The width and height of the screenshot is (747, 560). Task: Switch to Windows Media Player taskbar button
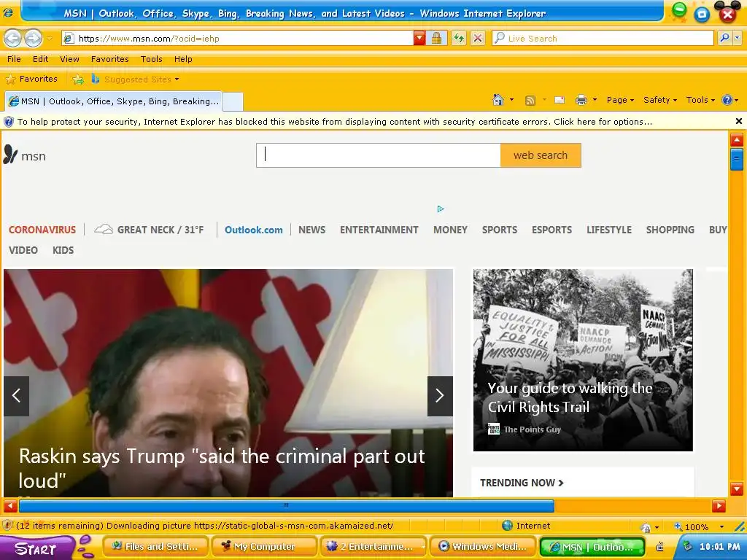(483, 547)
